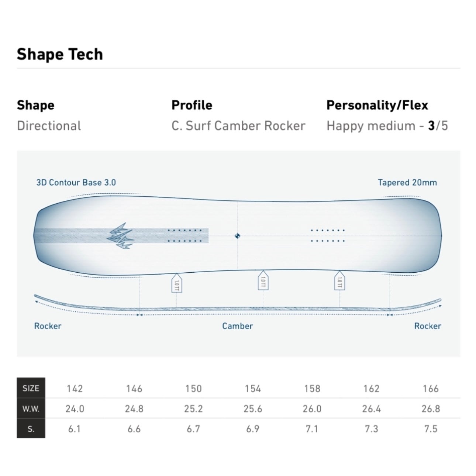Select the 3D Contour Base 3.0 label
The image size is (476, 476).
[76, 182]
